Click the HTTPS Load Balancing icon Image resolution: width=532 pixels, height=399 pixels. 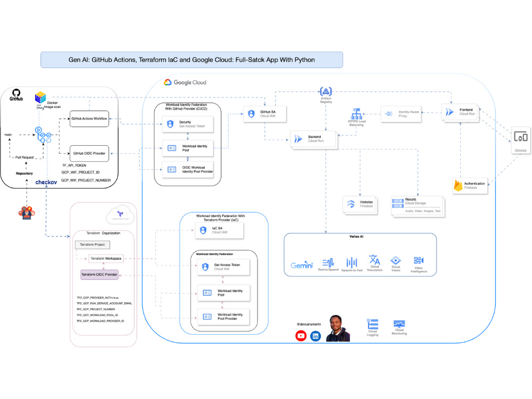click(x=356, y=114)
